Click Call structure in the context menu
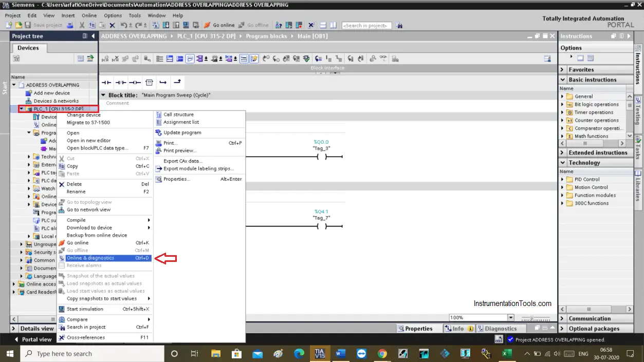 198,115
